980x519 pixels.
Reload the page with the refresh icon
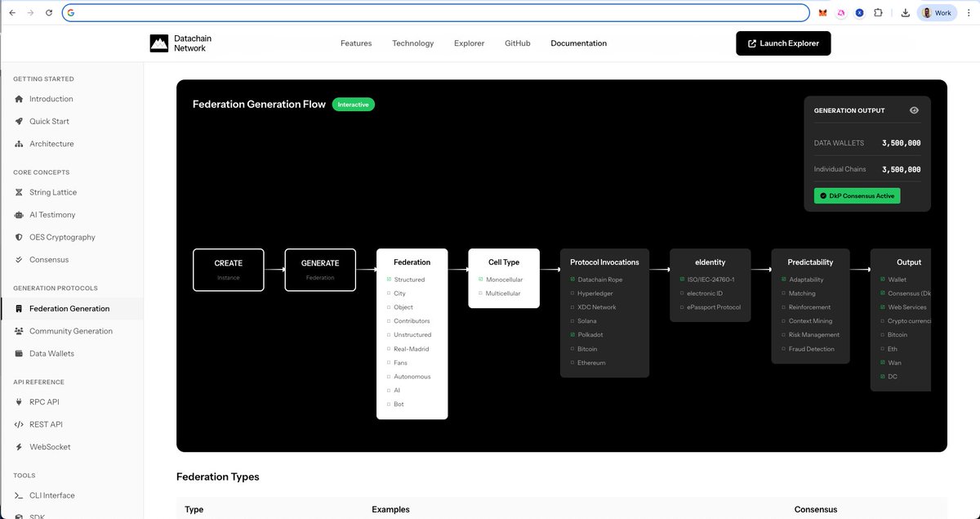point(49,13)
